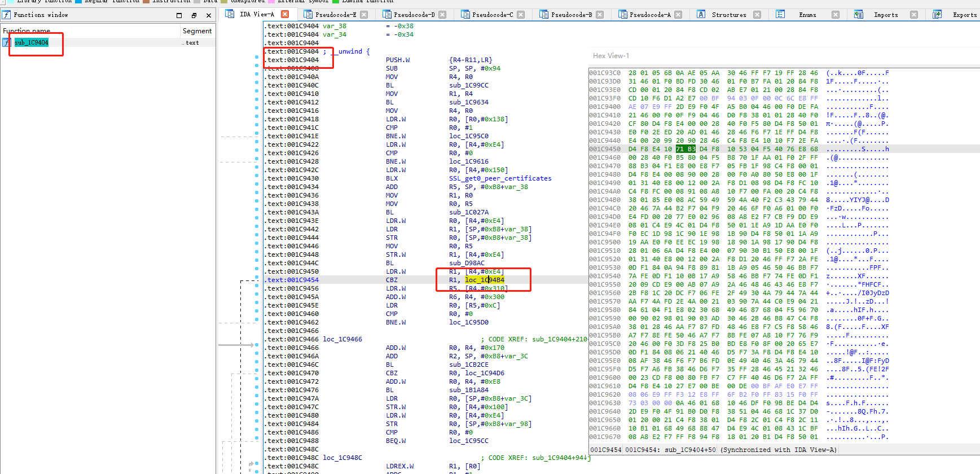Float the Functions window panel
This screenshot has height=474, width=980.
pos(194,15)
